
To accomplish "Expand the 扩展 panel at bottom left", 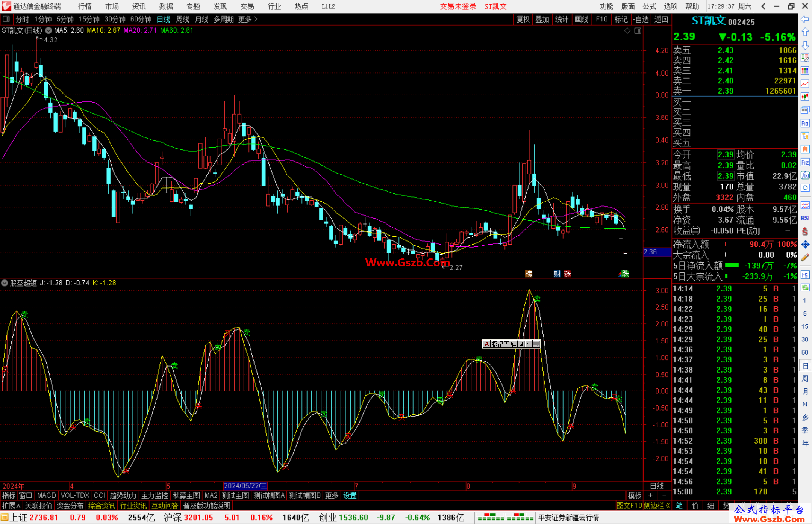I will tap(11, 506).
